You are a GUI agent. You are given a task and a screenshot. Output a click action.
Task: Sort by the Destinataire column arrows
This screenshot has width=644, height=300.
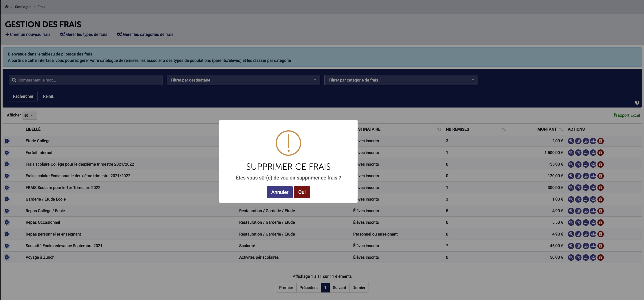[439, 129]
